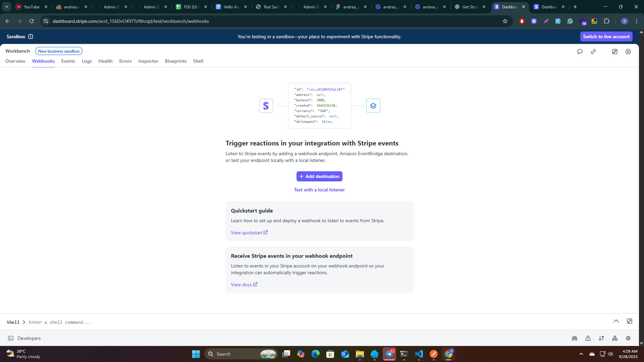Image resolution: width=644 pixels, height=362 pixels.
Task: Open the up-down arrows Logs icon
Action: tap(601, 338)
